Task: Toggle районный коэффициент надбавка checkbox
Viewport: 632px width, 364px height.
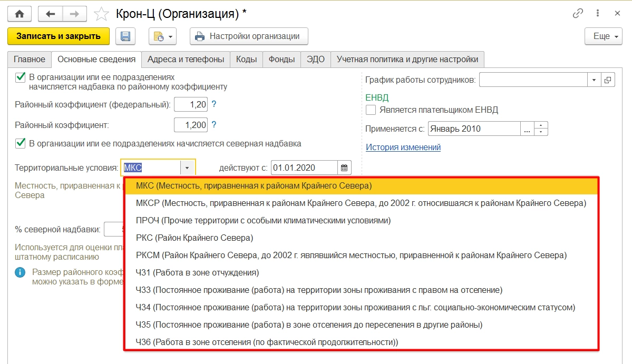Action: [20, 77]
